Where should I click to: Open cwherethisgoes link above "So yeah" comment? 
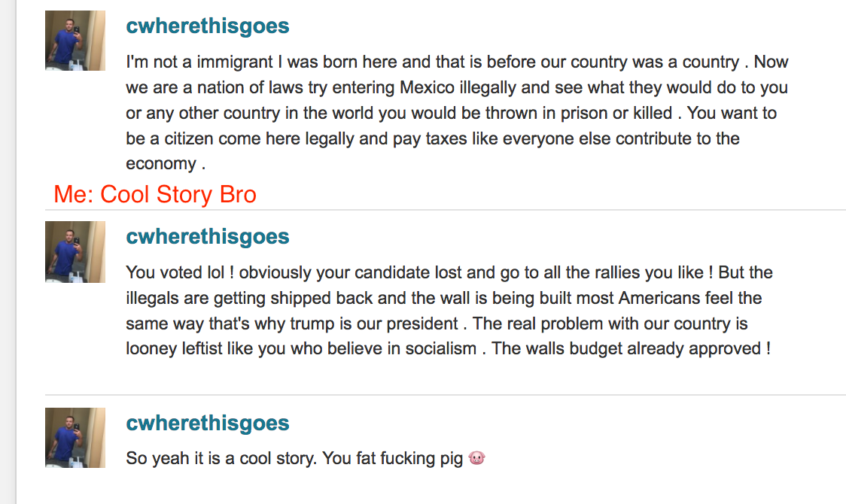(x=208, y=424)
